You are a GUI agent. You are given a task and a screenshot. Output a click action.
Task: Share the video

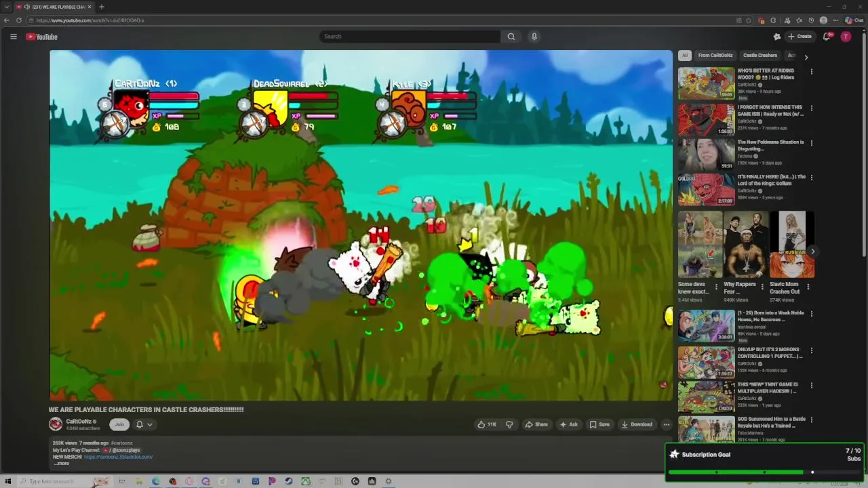(536, 424)
